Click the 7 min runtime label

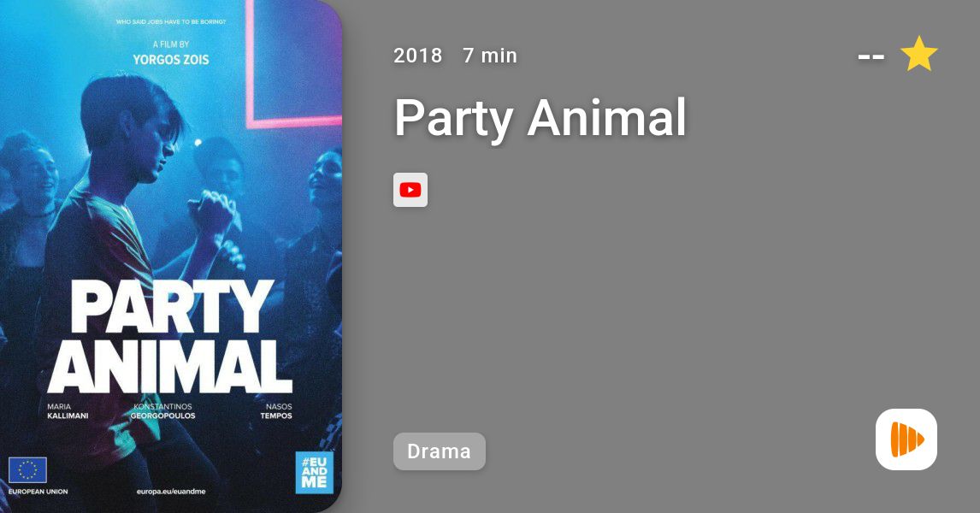[490, 56]
